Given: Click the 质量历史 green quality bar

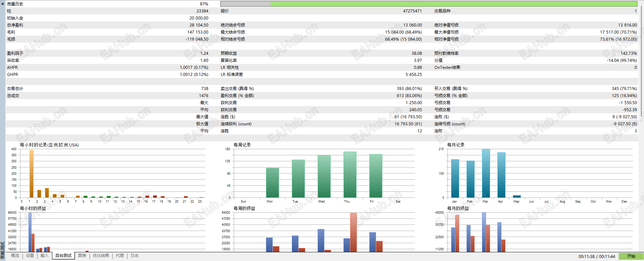Looking at the screenshot, I should coord(429,4).
